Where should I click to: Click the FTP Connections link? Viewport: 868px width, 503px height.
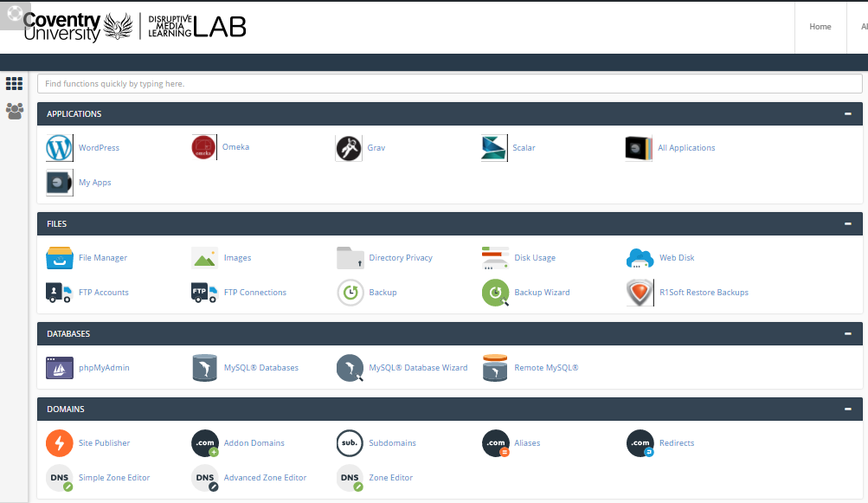[x=254, y=293]
